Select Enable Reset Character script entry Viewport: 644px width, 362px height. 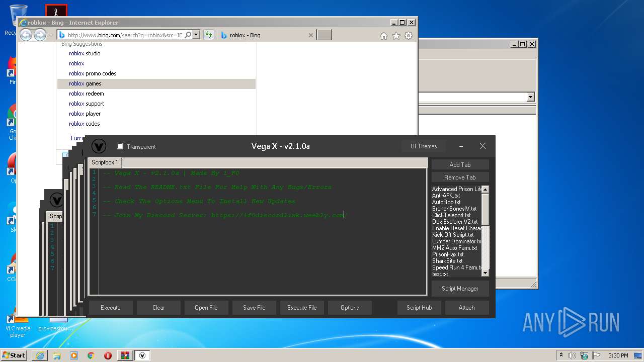457,228
